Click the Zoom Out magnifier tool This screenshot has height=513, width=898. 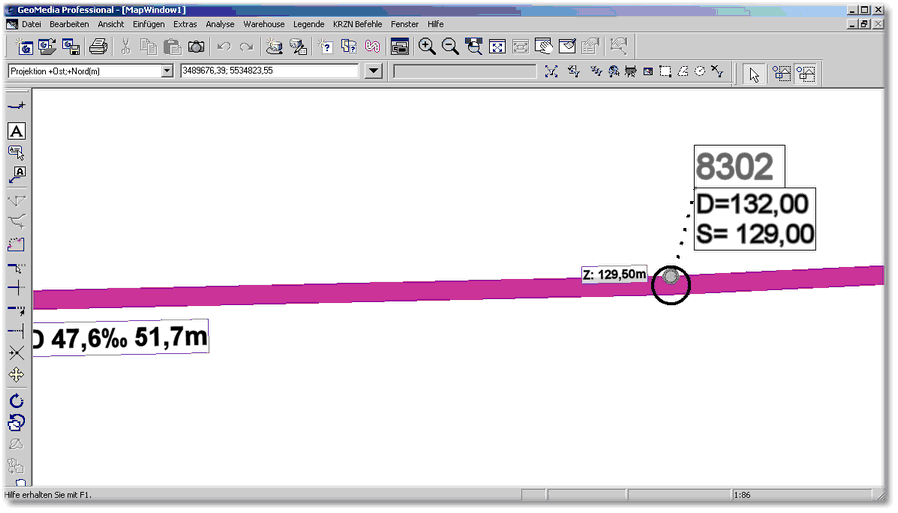450,46
